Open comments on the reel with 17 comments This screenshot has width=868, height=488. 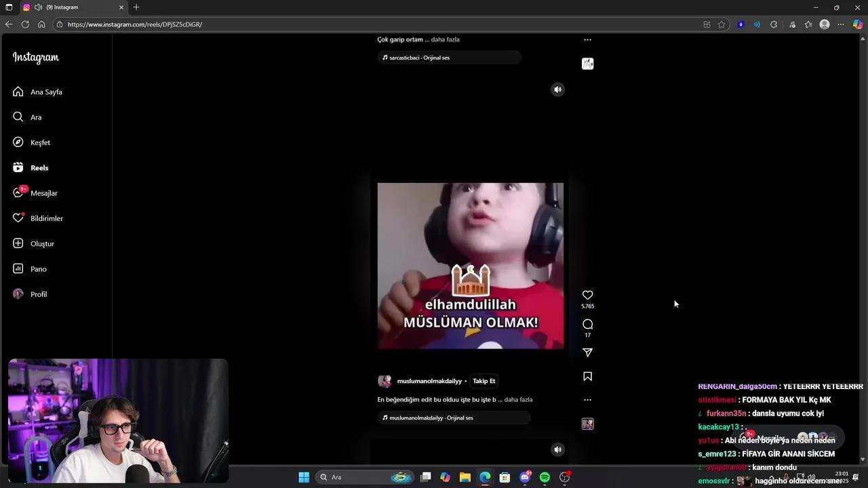click(x=587, y=324)
